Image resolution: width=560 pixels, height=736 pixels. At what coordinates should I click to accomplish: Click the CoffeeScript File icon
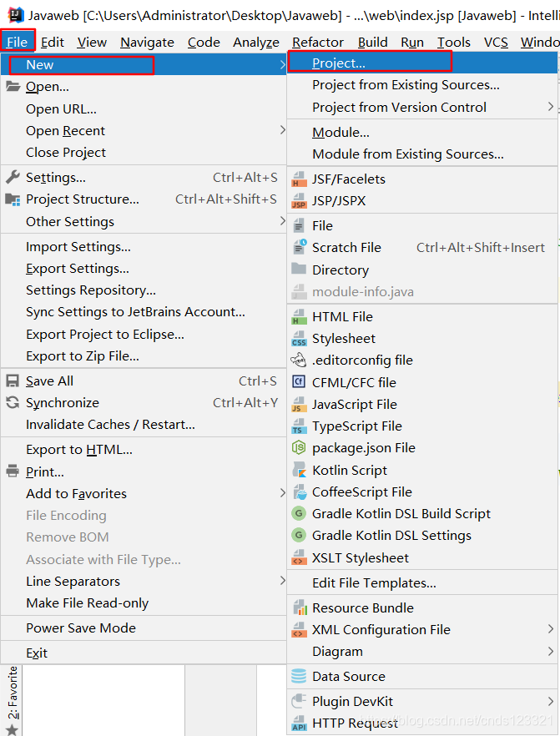(x=300, y=492)
